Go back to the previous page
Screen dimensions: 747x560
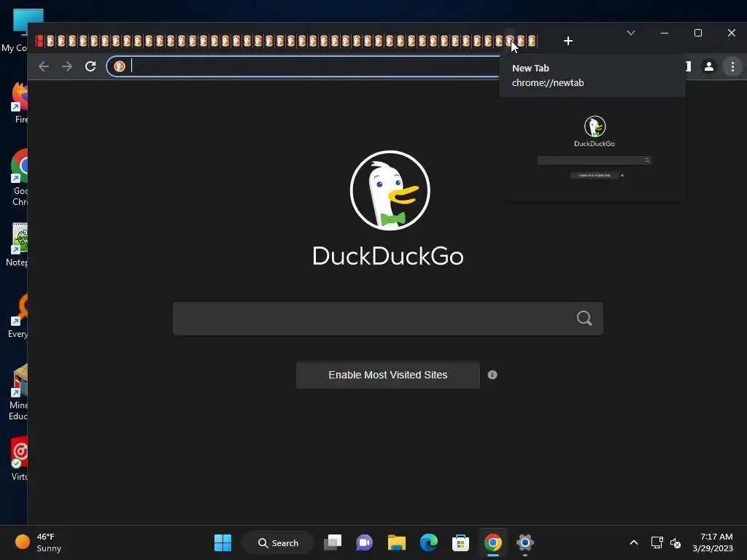(44, 66)
